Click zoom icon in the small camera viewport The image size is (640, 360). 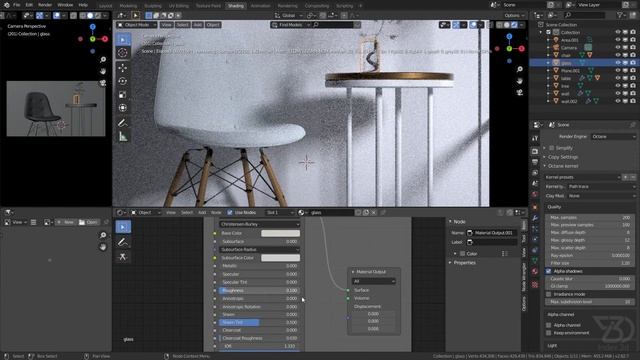tap(103, 60)
